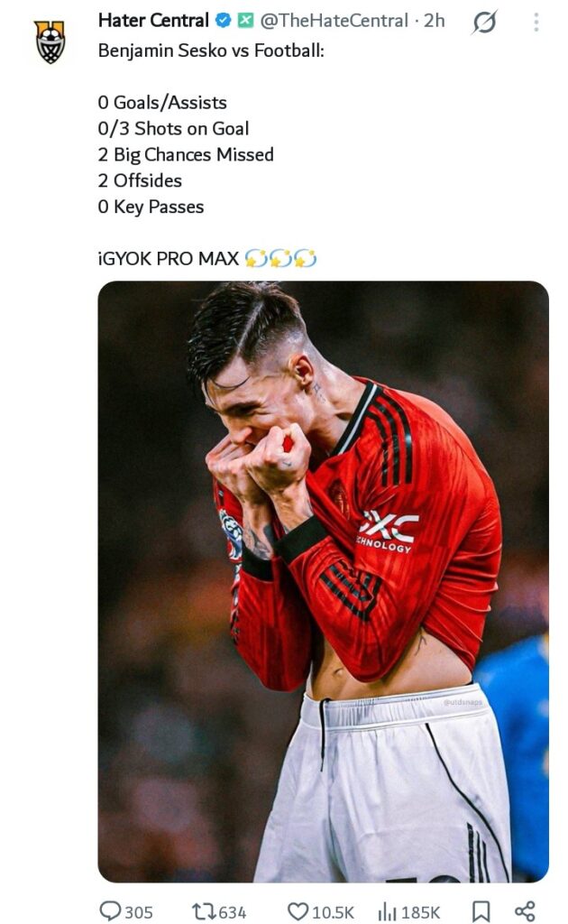Click the reply speech bubble icon

click(109, 911)
